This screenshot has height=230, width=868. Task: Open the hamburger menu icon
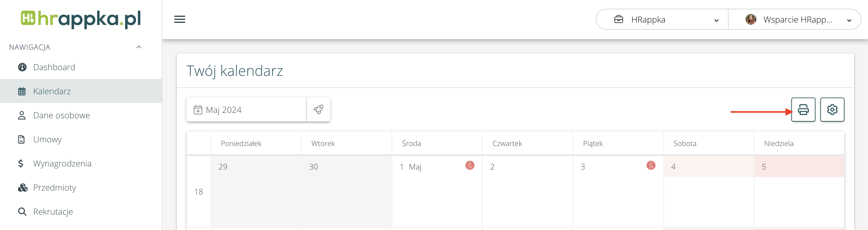[x=180, y=20]
